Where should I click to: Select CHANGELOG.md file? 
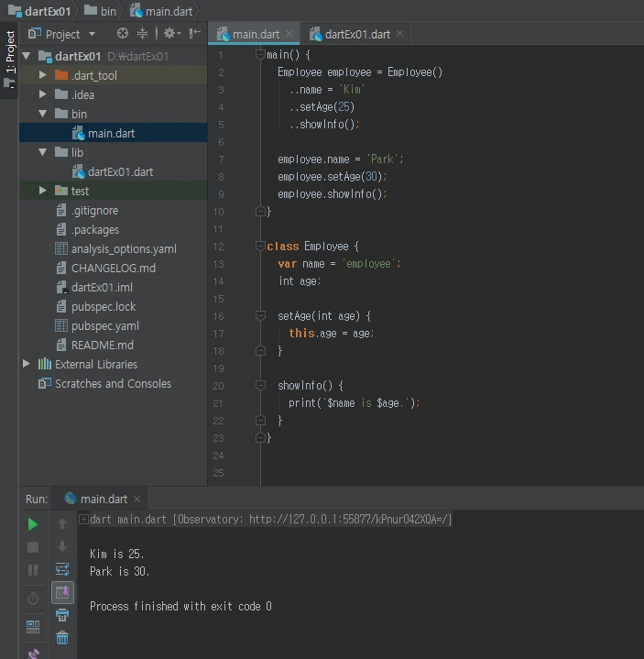click(113, 269)
